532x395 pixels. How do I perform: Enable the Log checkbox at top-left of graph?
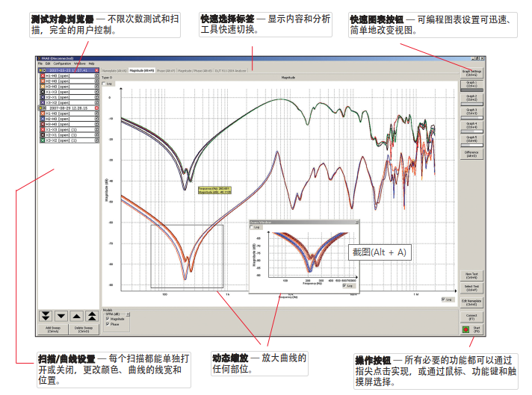click(105, 84)
